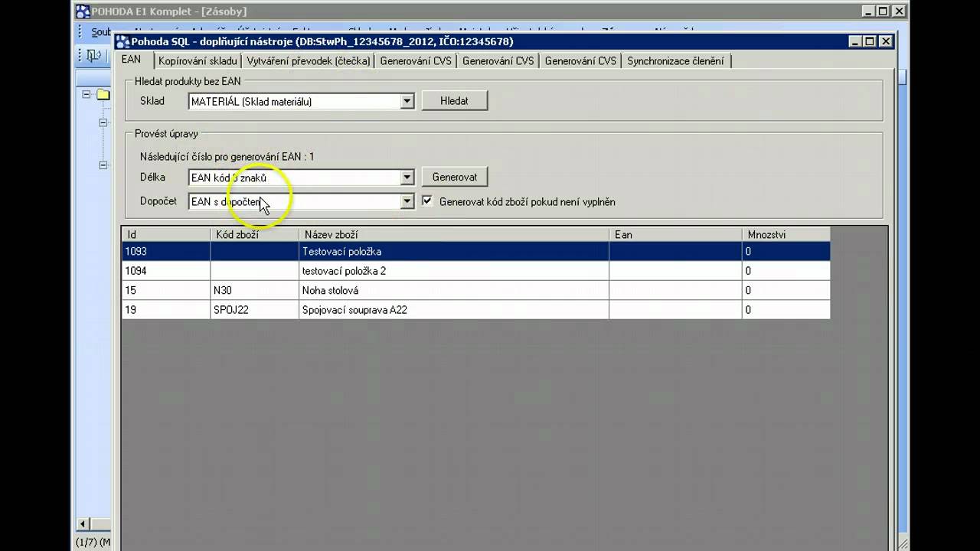Click the empty Ean cell of Noha stolová
Viewport: 980px width, 551px height.
click(x=675, y=290)
